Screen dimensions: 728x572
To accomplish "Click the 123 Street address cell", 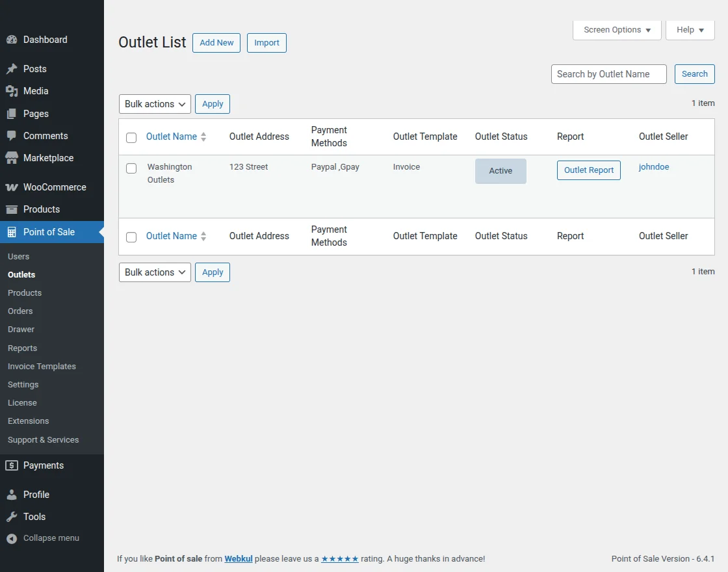I will (x=248, y=166).
